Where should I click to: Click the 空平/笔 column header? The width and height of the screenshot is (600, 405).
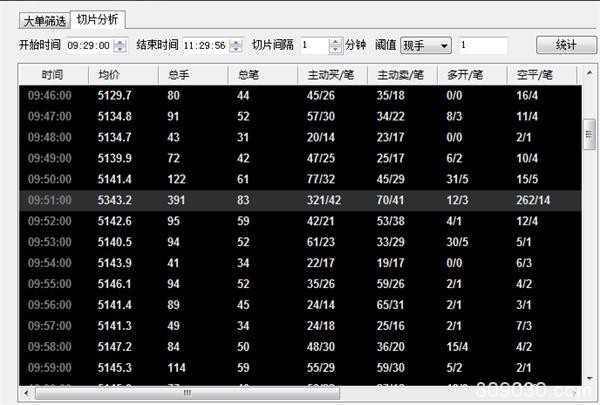533,75
